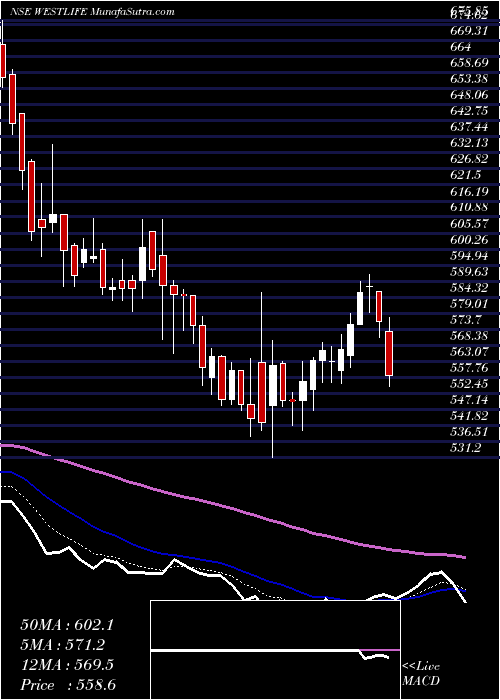Screen dimensions: 500x700
Task: Click the 50MA : 602.1 readout
Action: (67, 625)
